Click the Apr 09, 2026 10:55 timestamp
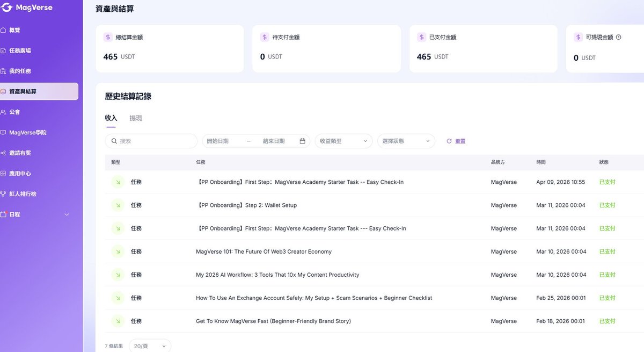 [561, 182]
